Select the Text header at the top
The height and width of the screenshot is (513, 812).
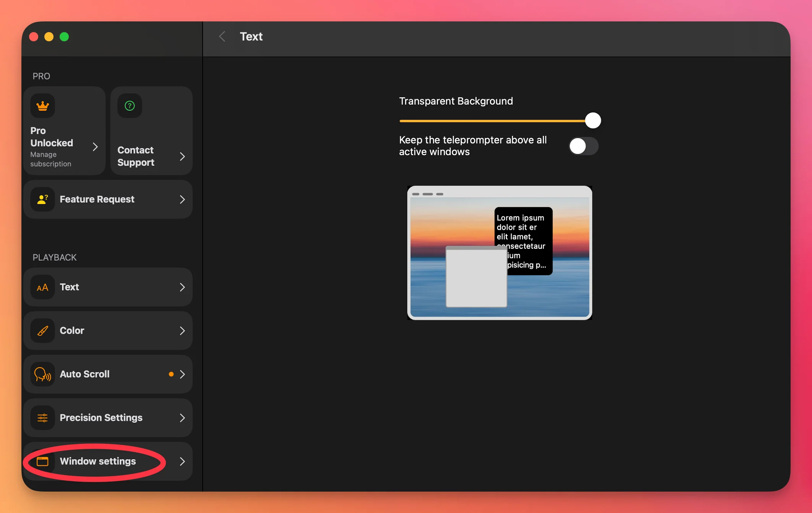click(x=251, y=36)
